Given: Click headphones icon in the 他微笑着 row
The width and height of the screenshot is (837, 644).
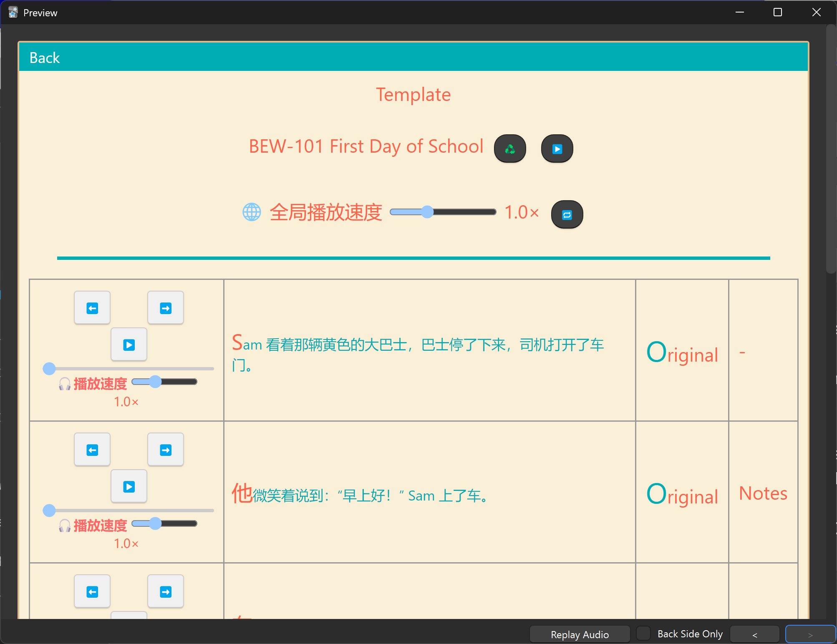Looking at the screenshot, I should tap(65, 526).
